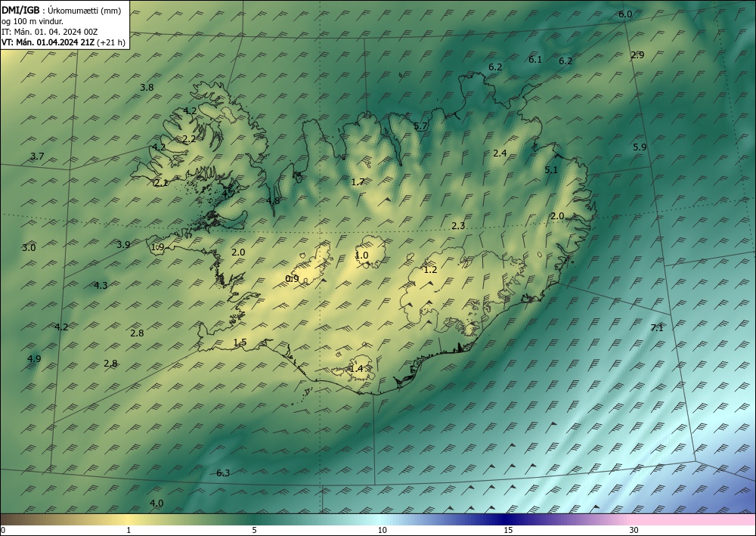Click the map value 7.1
Viewport: 756px width, 536px height.
pyautogui.click(x=657, y=328)
